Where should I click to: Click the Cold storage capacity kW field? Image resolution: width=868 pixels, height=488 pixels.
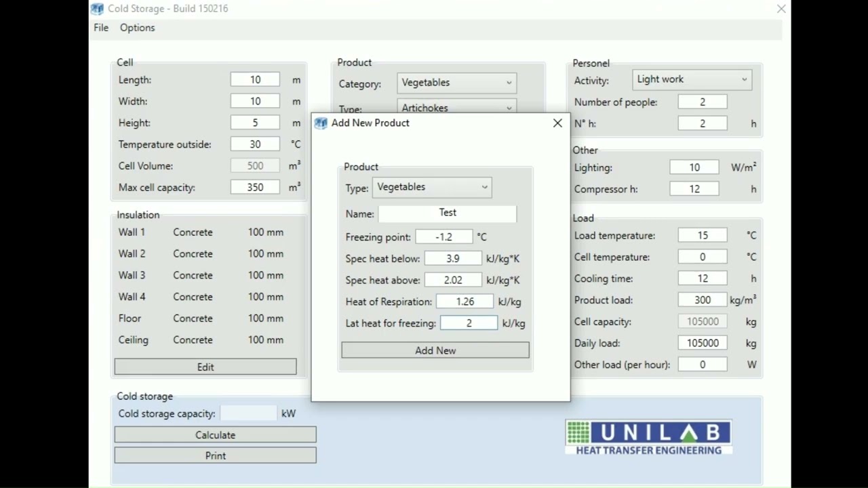(x=249, y=413)
